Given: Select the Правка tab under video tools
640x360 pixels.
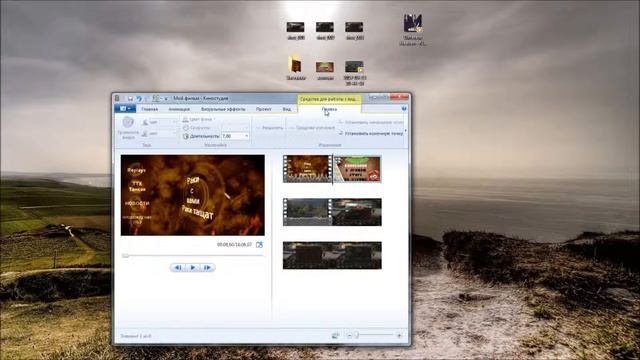Looking at the screenshot, I should [x=329, y=109].
